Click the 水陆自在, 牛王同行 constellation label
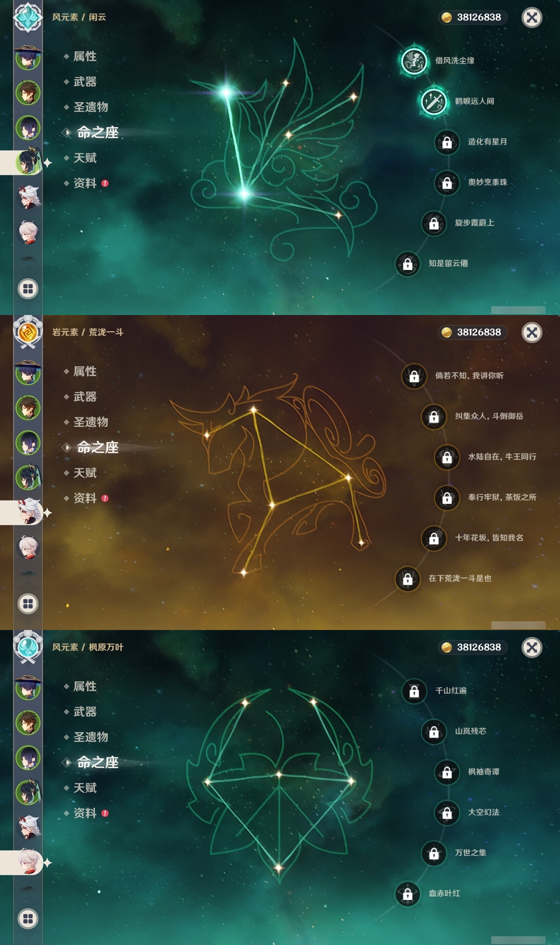 [x=502, y=457]
